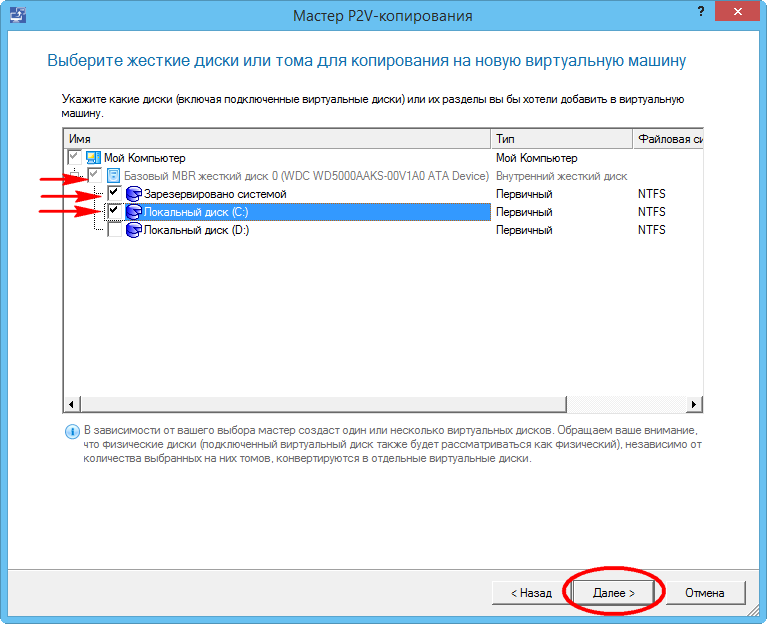Click NTFS cell in Локальный диск (C:) row
The height and width of the screenshot is (624, 767).
click(x=652, y=212)
